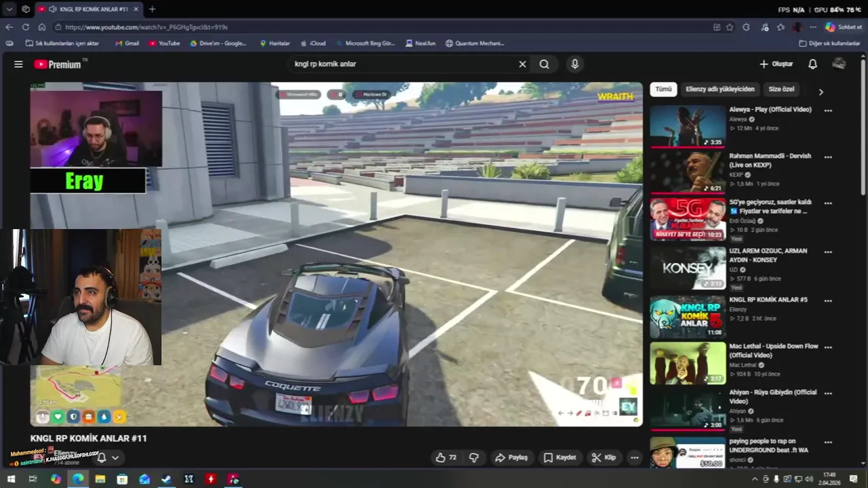This screenshot has height=488, width=868.
Task: Open 5G'ye geçiyoruz video thumbnail
Action: tap(688, 219)
